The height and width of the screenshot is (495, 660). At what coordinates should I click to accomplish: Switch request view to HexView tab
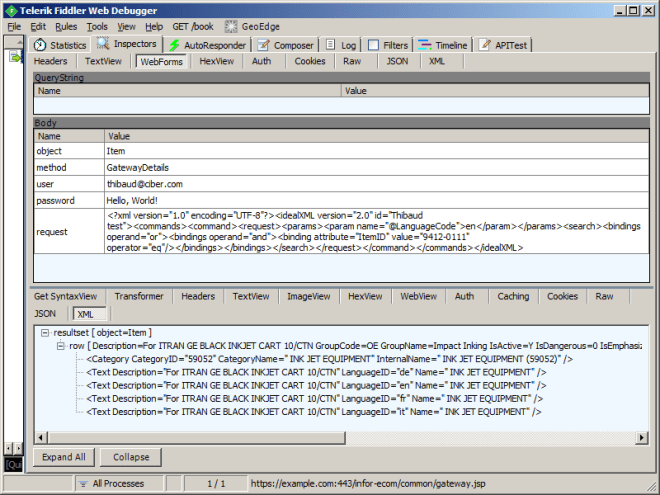click(216, 61)
